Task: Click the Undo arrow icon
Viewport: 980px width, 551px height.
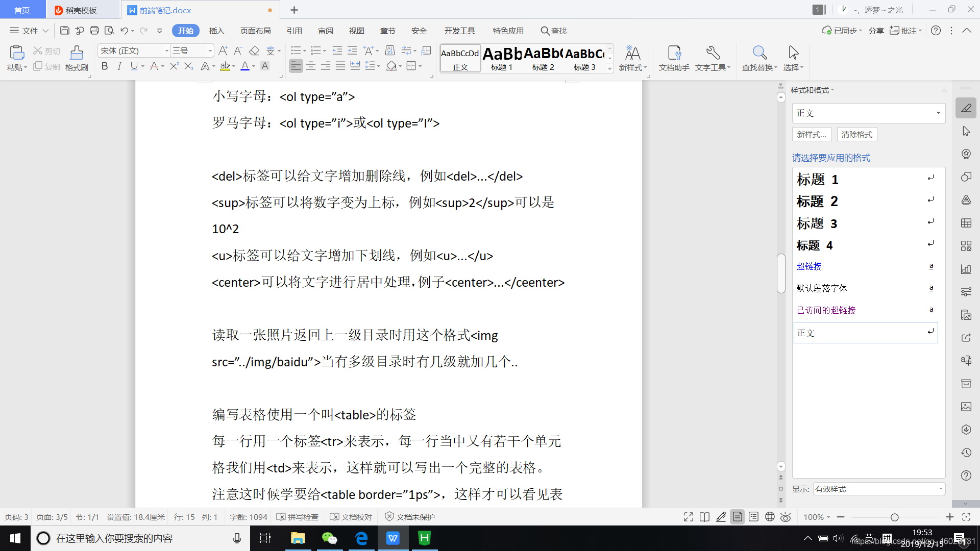Action: (124, 31)
